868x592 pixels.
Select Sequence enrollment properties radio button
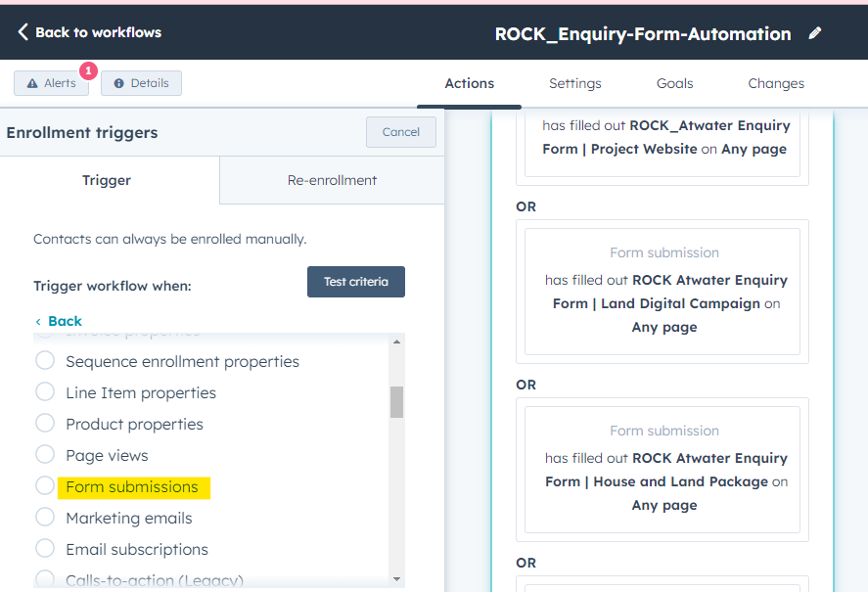click(x=45, y=360)
